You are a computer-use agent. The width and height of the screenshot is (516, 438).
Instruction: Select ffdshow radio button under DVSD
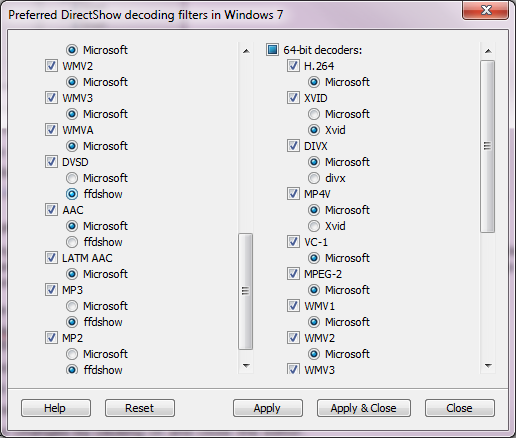72,194
